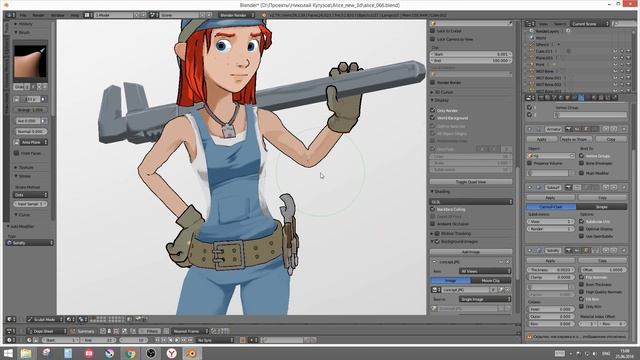640x360 pixels.
Task: Disable the Only Render checkbox
Action: [433, 110]
